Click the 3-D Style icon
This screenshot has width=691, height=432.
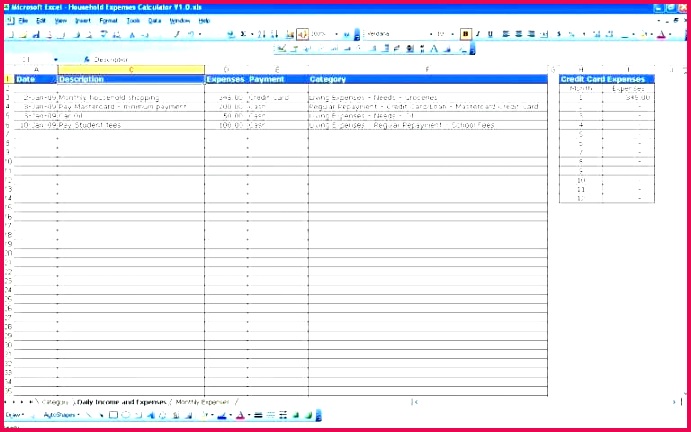(x=308, y=415)
